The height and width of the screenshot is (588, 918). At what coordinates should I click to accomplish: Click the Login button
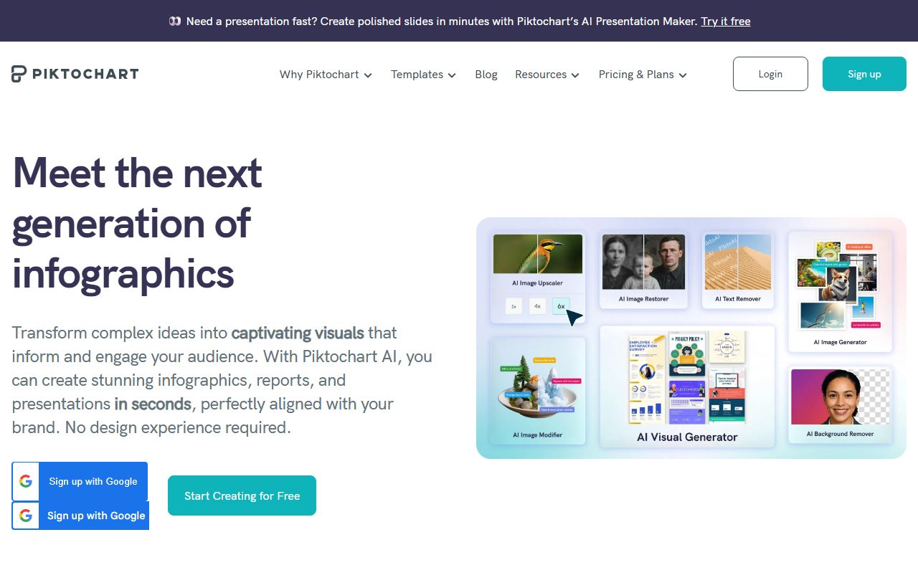(x=770, y=74)
